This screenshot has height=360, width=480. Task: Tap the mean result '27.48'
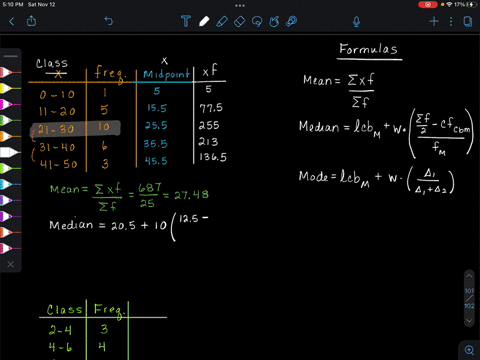pyautogui.click(x=191, y=194)
